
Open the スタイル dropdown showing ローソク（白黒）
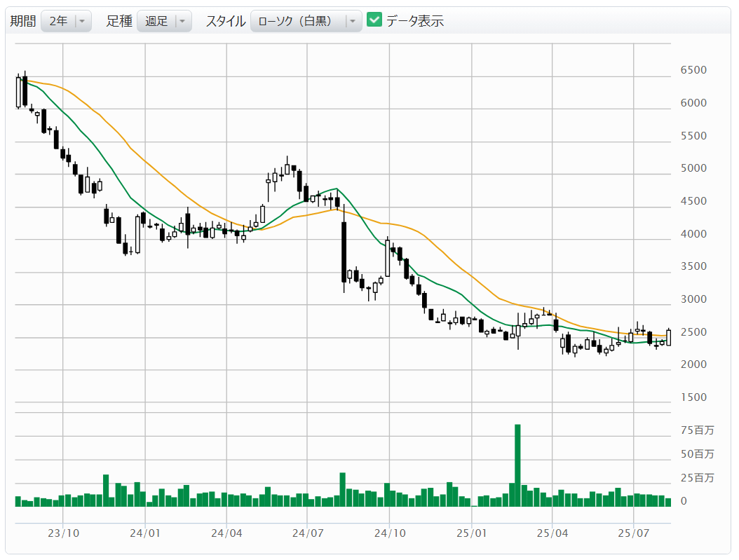[306, 21]
